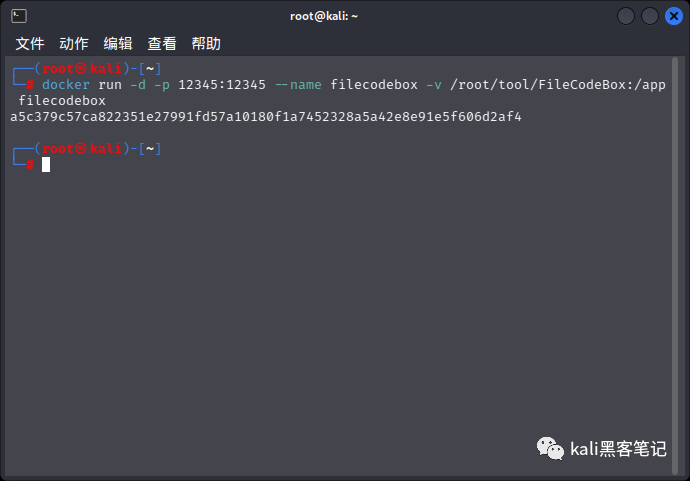Minimize the terminal window

click(626, 16)
